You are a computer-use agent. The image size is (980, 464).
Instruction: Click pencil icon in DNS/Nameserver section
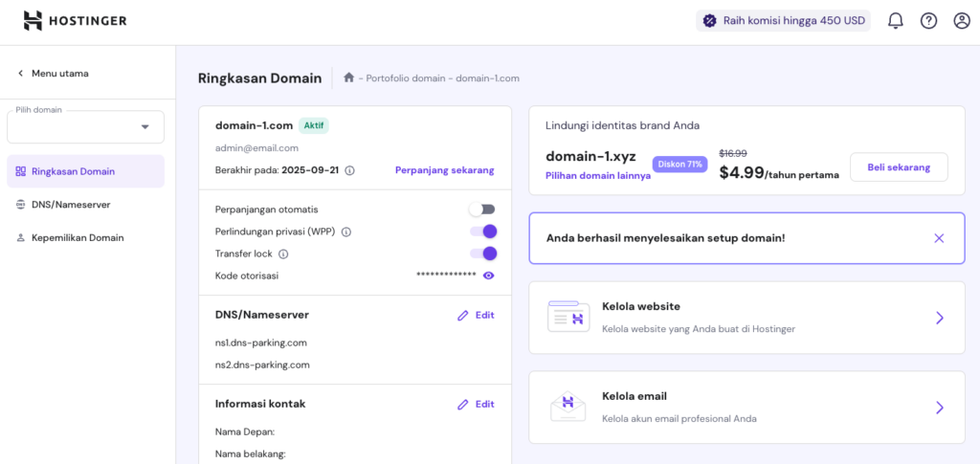pyautogui.click(x=462, y=316)
